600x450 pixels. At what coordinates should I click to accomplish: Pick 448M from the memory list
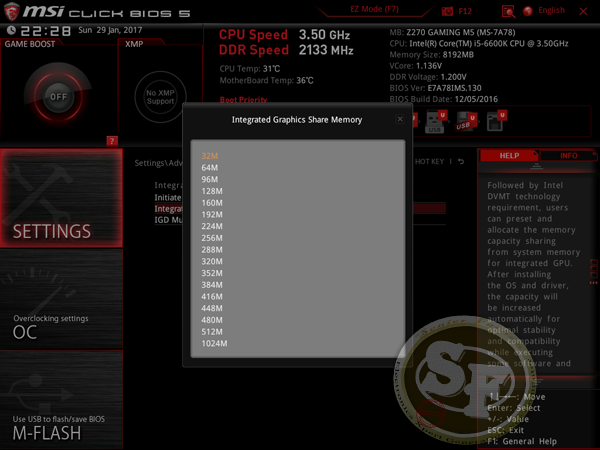212,308
